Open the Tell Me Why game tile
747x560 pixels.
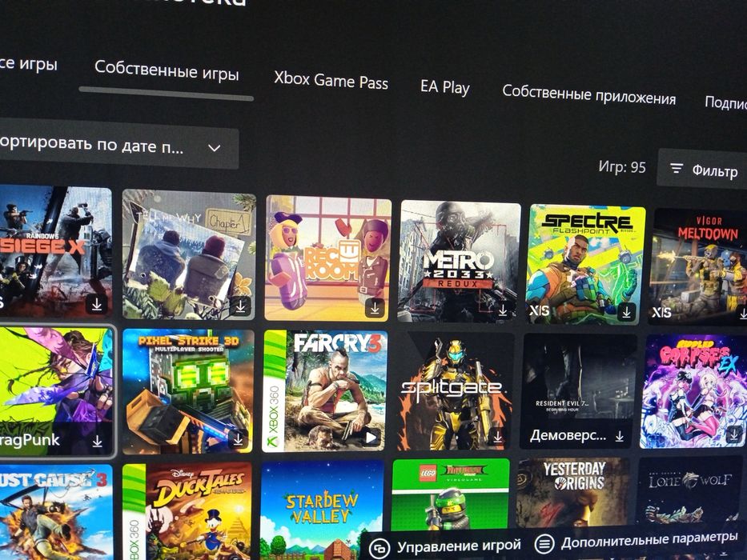point(189,254)
